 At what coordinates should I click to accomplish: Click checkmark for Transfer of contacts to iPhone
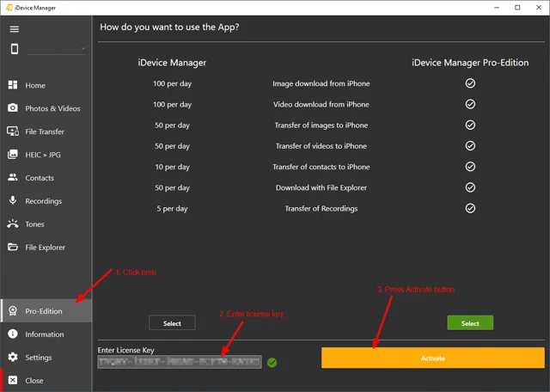(470, 167)
